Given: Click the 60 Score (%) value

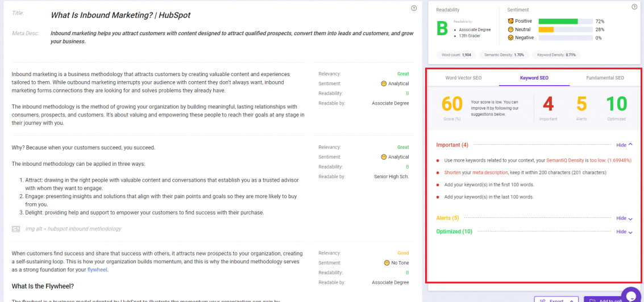Looking at the screenshot, I should click(452, 104).
